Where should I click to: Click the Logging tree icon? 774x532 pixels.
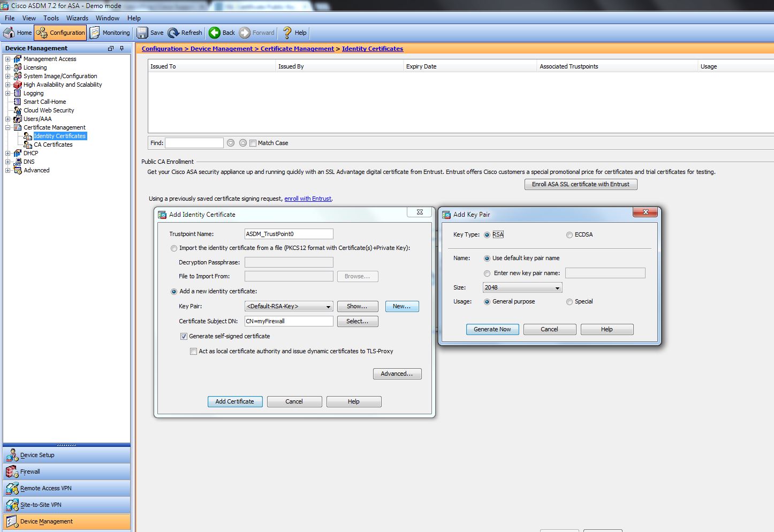18,93
